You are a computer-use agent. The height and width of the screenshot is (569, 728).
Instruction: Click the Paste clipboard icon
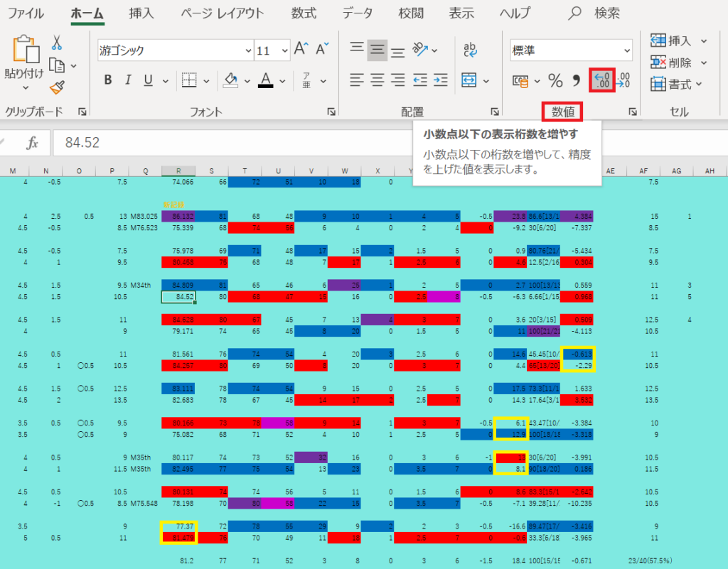26,49
